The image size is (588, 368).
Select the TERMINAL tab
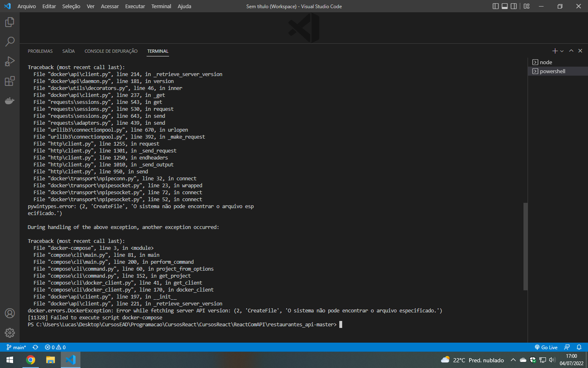click(158, 51)
